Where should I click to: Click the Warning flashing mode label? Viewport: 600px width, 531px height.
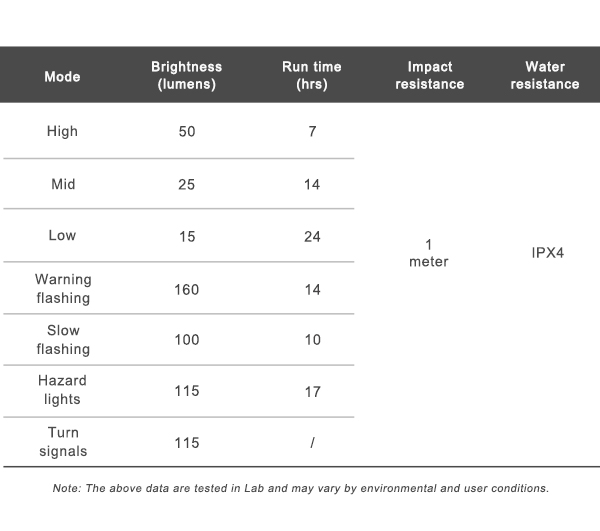coord(62,289)
